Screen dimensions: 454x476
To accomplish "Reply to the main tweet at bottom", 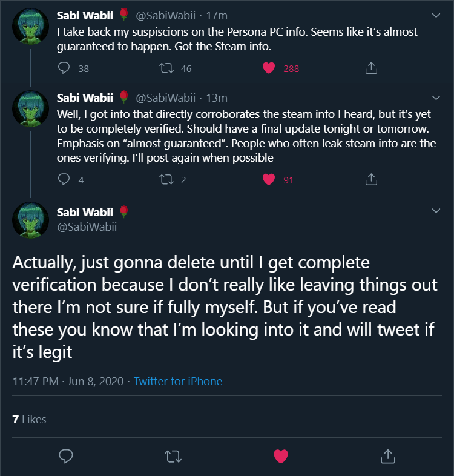I will coord(66,456).
